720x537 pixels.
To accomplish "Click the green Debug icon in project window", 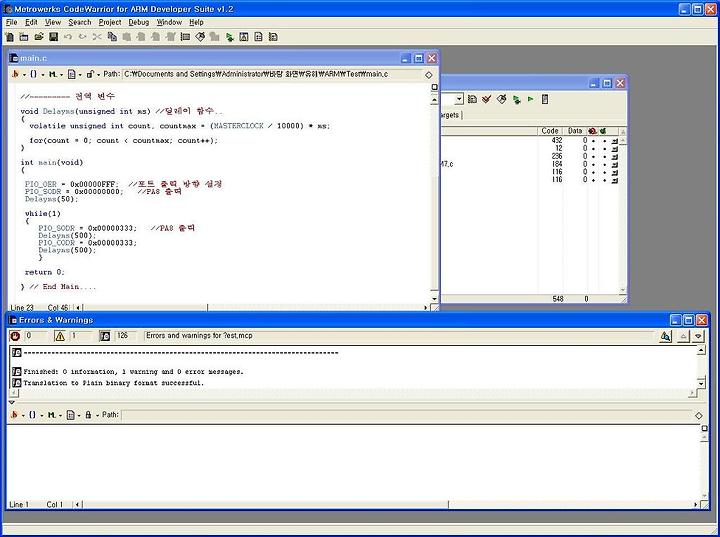I will [516, 99].
